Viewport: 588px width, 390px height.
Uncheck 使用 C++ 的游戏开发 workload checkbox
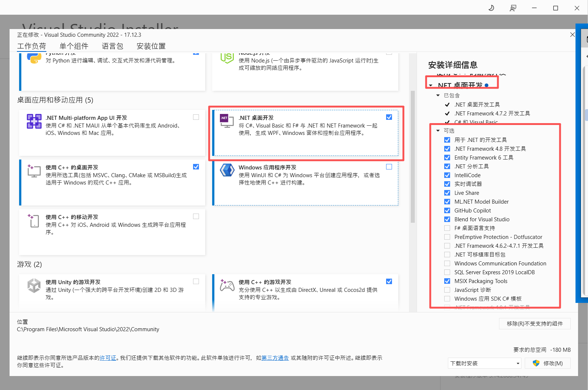pos(389,282)
